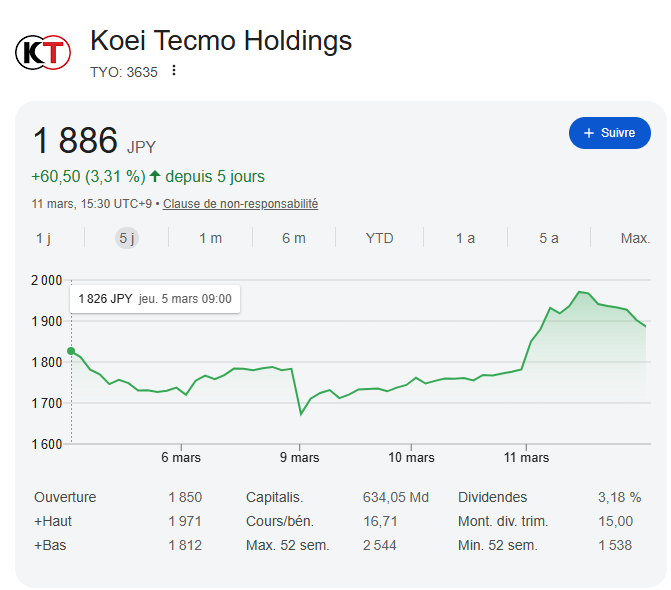Click the 1 700 y-axis label
This screenshot has height=590, width=671.
[47, 403]
